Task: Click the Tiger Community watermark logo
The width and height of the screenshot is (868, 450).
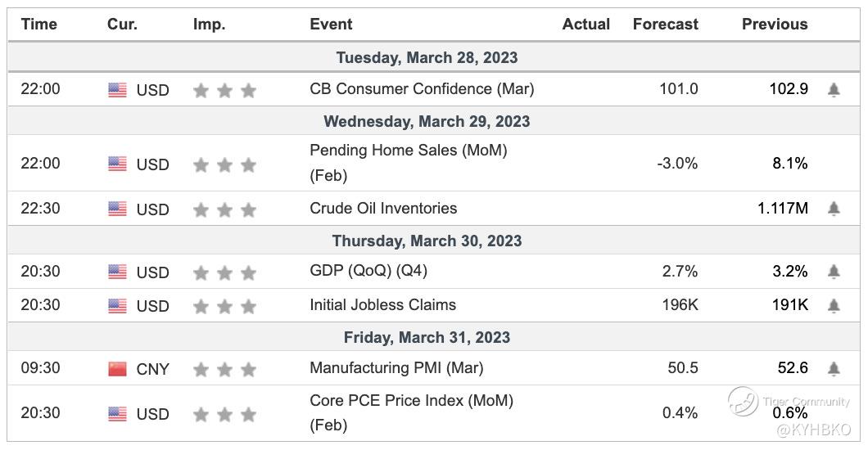Action: pyautogui.click(x=744, y=401)
